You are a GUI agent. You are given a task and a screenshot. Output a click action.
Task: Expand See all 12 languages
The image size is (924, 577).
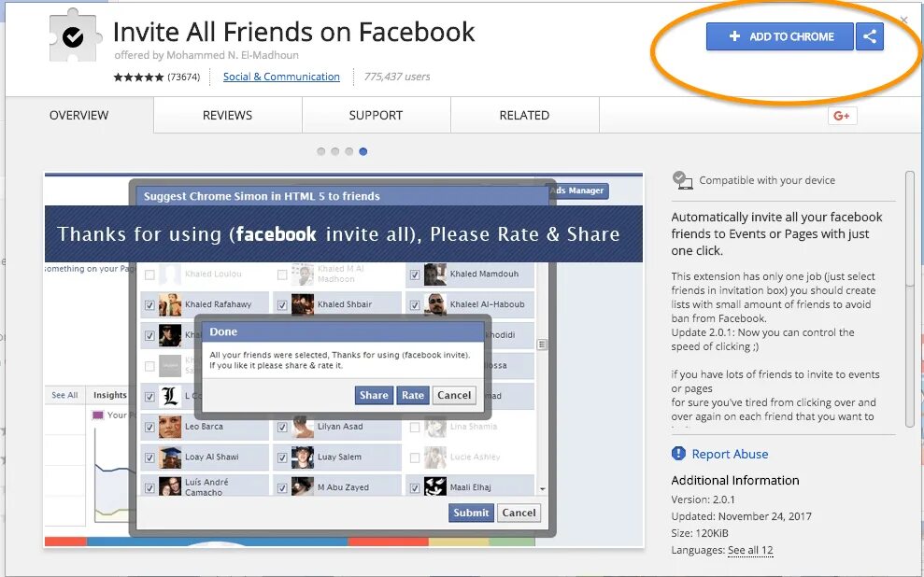click(750, 550)
